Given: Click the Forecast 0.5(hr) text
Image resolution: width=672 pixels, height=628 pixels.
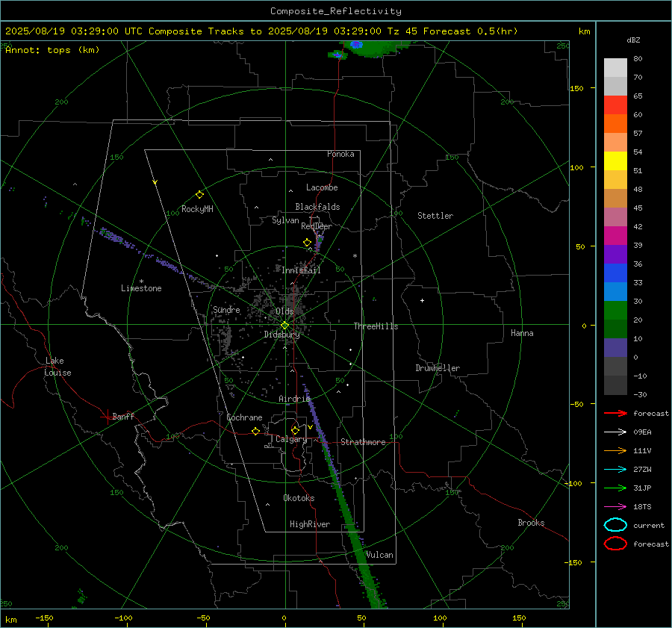Looking at the screenshot, I should click(x=470, y=31).
